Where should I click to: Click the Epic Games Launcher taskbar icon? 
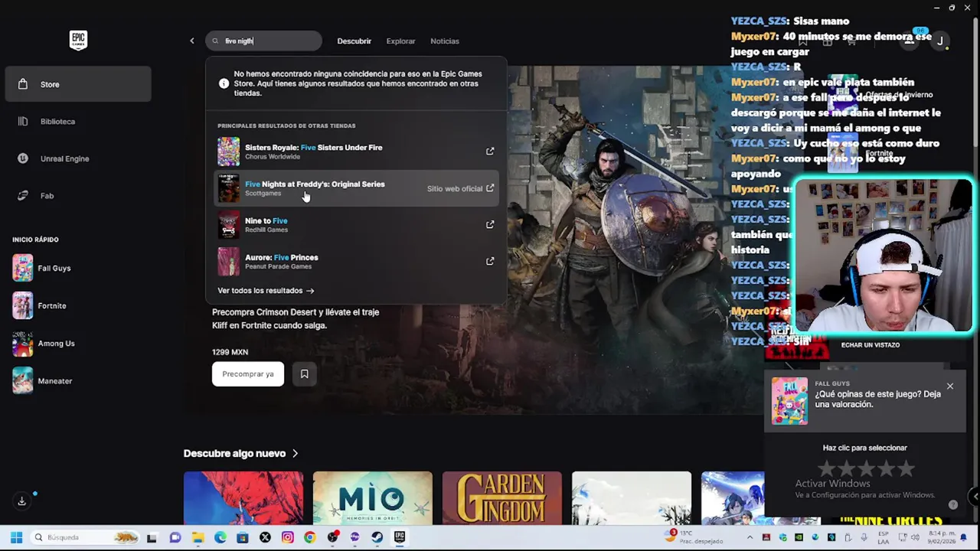point(400,537)
